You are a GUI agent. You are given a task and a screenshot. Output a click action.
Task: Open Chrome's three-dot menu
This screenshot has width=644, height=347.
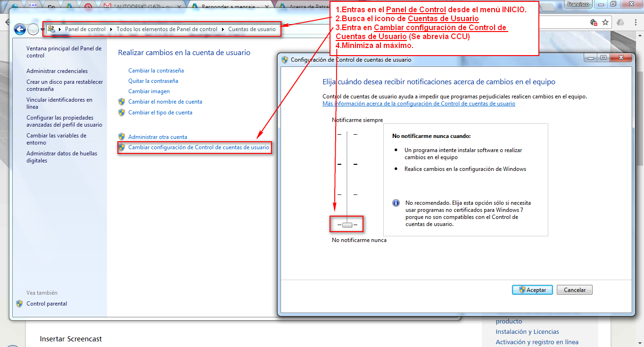click(636, 22)
